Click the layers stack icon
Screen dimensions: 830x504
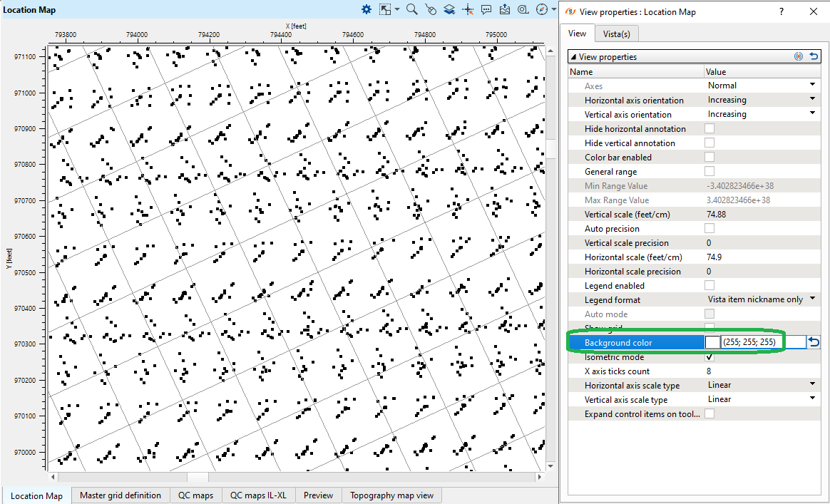[449, 9]
